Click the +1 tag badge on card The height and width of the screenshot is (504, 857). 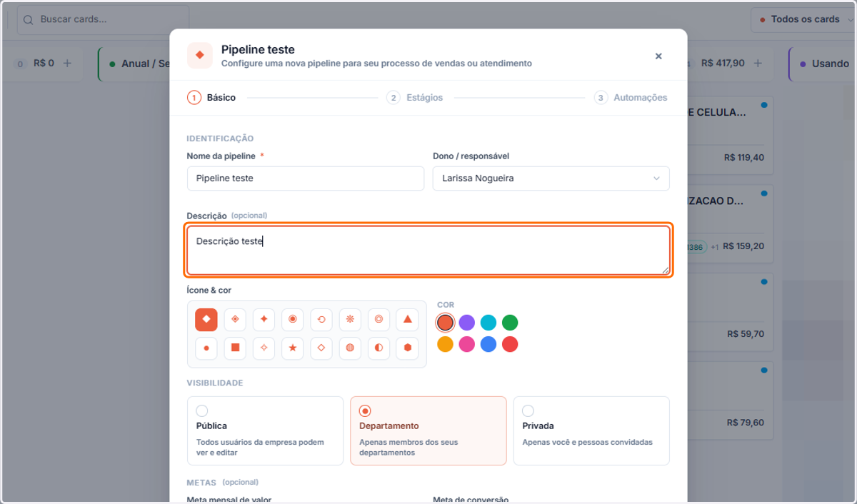[714, 247]
